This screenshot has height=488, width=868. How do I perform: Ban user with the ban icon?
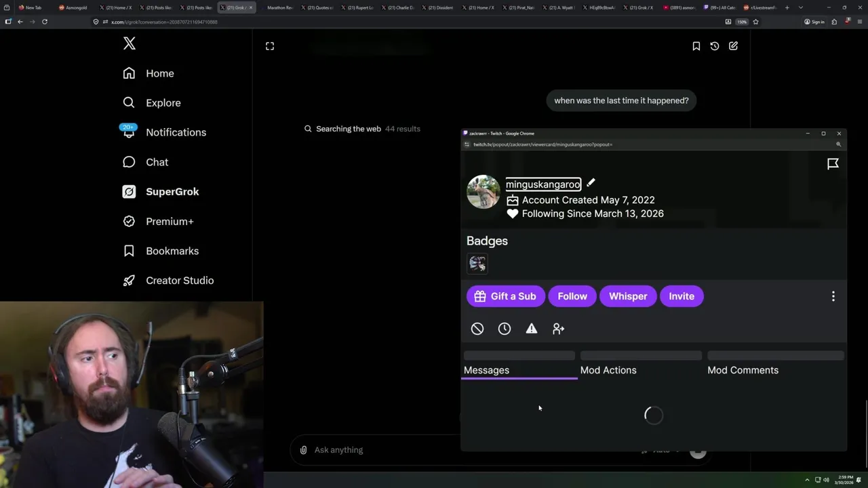click(x=477, y=329)
